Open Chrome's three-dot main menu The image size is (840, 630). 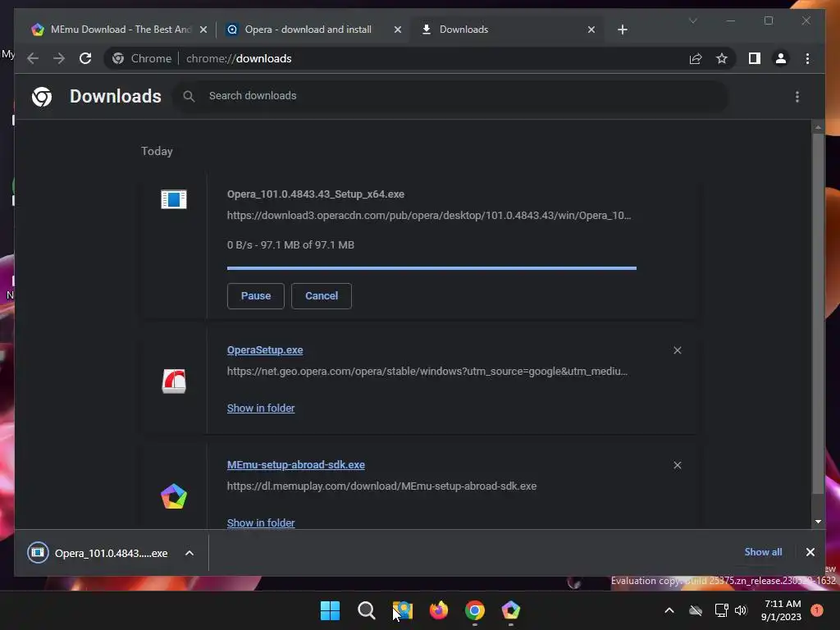coord(807,58)
